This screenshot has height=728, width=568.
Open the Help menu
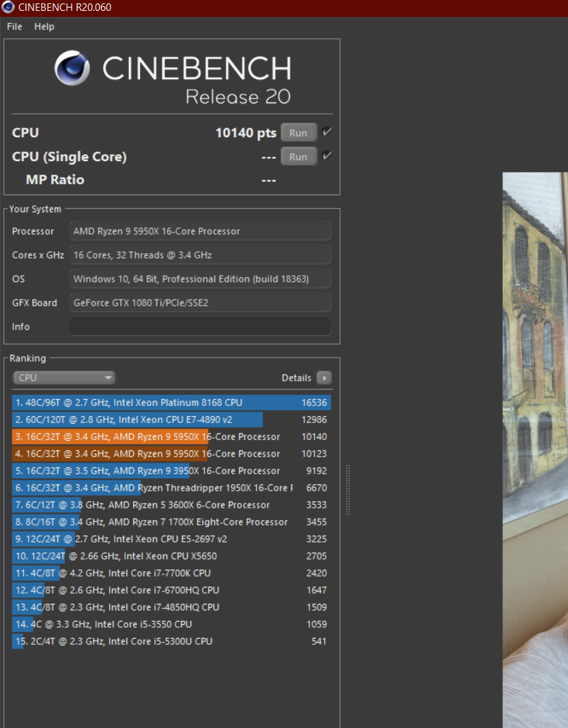44,27
